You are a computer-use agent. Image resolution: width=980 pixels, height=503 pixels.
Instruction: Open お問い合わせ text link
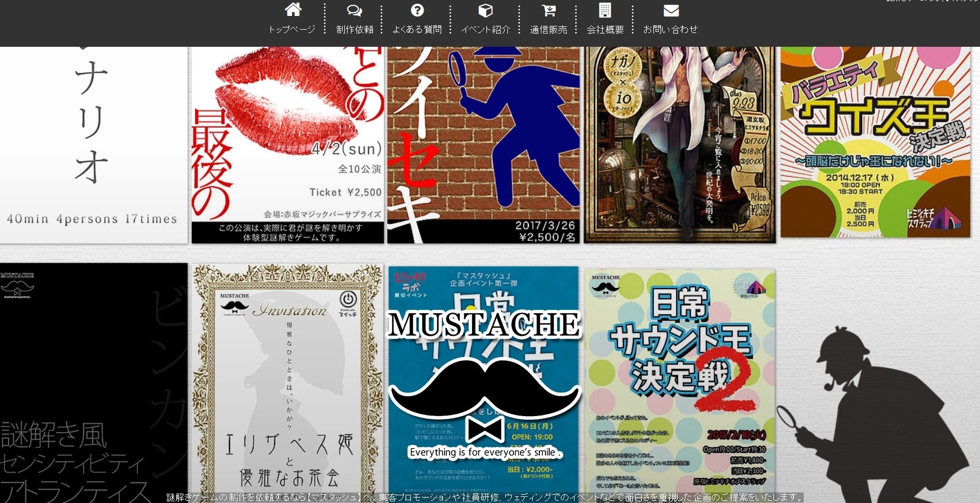[670, 30]
